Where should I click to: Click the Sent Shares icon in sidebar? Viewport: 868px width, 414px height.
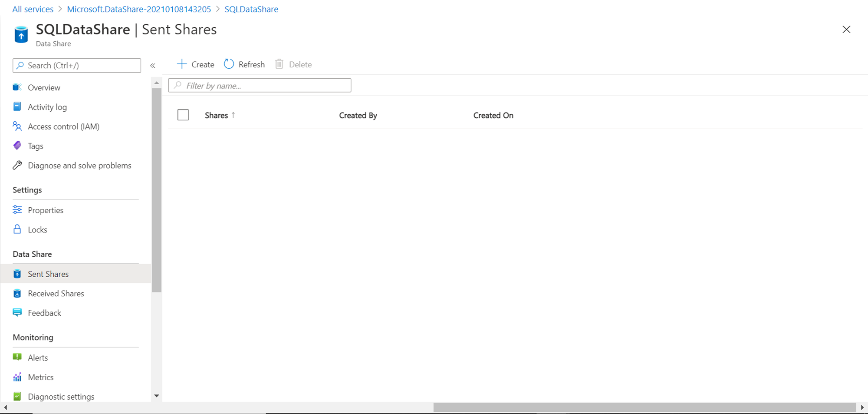point(17,274)
